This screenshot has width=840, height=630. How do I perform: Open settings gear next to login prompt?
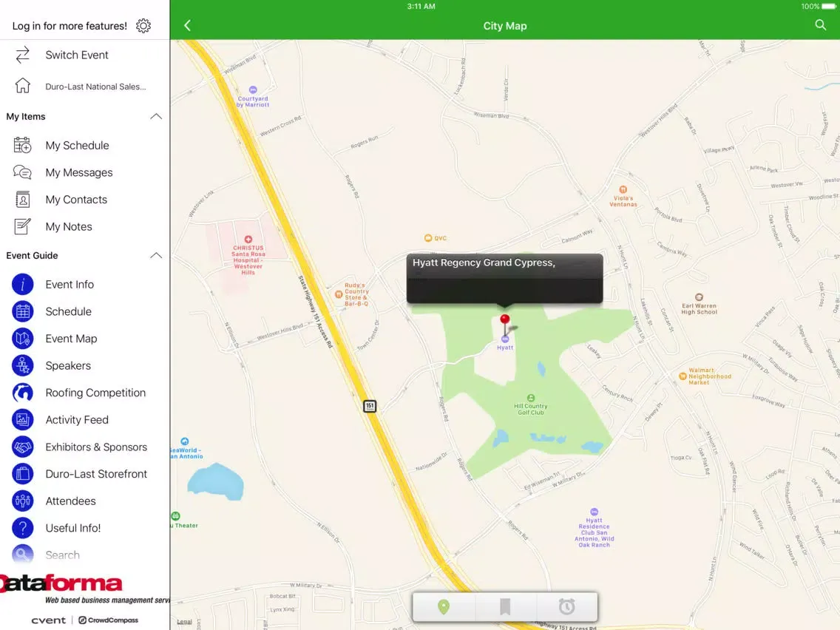[143, 26]
